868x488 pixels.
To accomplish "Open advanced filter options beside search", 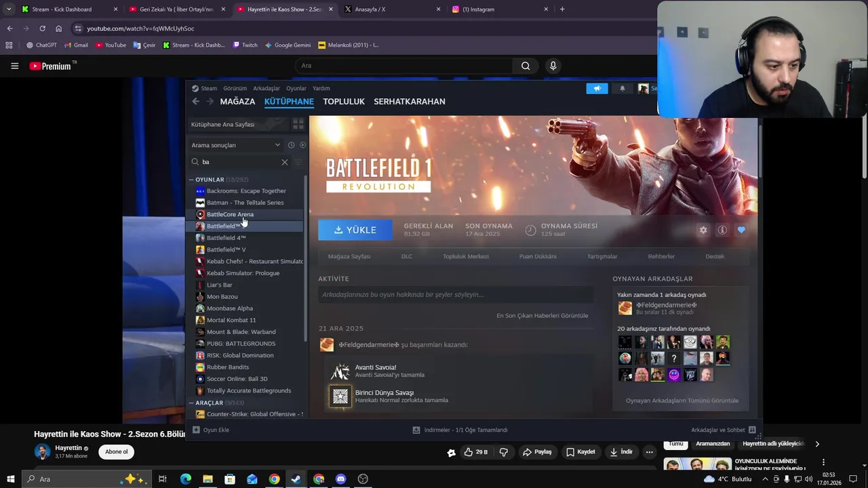I will point(298,162).
